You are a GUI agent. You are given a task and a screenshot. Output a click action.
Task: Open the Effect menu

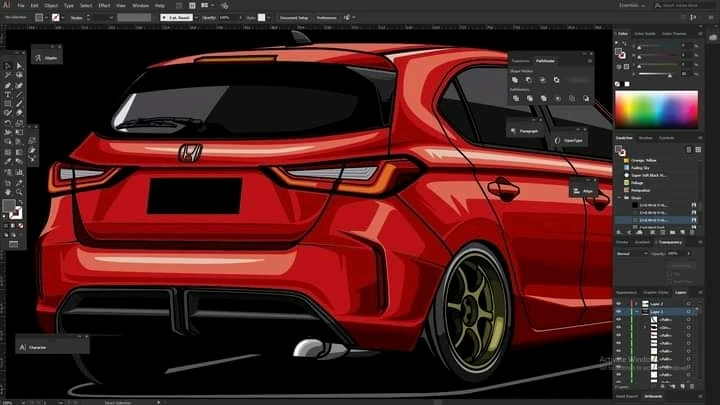pos(104,5)
